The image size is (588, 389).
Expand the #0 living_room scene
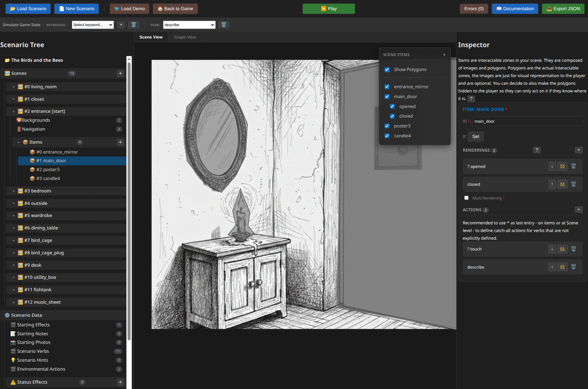(14, 87)
